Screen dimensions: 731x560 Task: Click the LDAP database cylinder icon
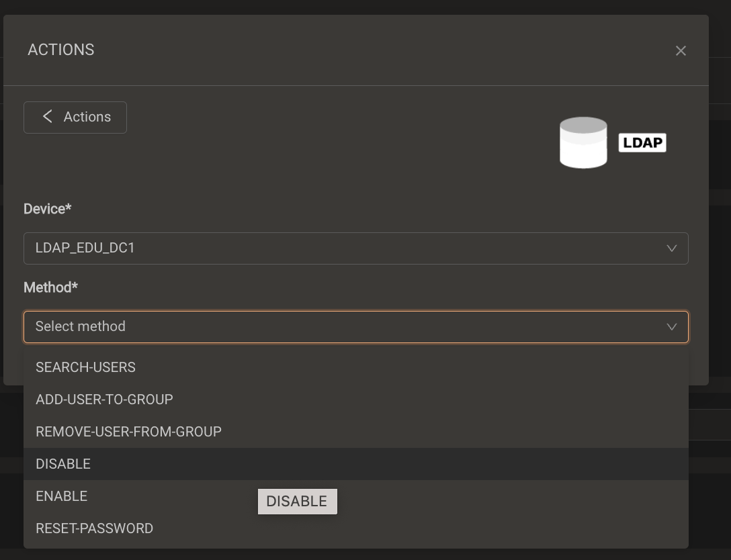(583, 142)
